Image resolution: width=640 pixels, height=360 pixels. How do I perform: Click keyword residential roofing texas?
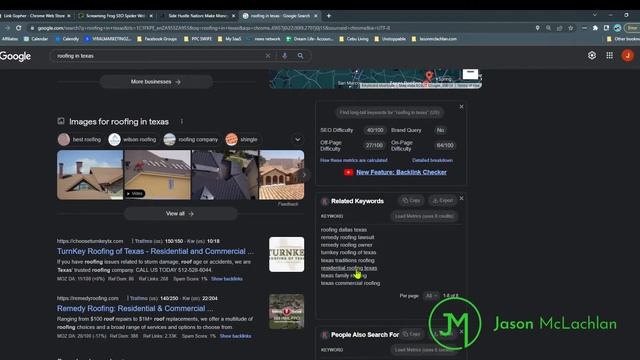pos(349,268)
